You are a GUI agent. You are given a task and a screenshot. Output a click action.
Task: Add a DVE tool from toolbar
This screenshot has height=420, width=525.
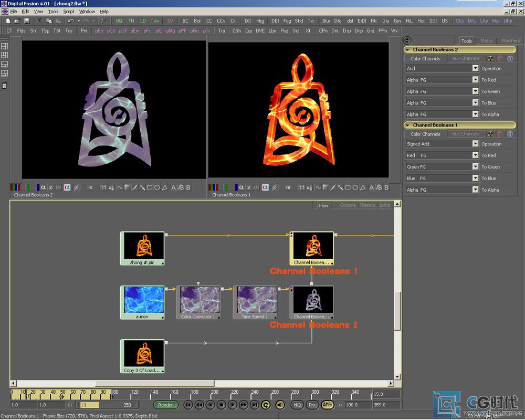[x=260, y=31]
